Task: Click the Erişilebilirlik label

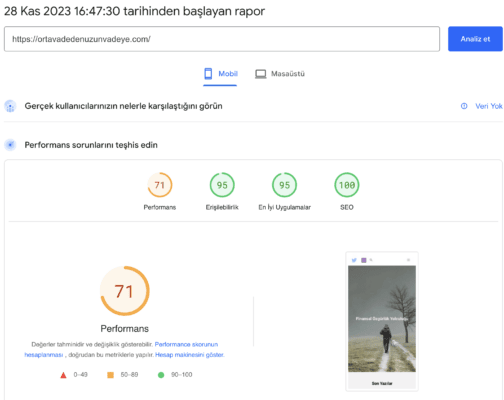Action: tap(222, 207)
